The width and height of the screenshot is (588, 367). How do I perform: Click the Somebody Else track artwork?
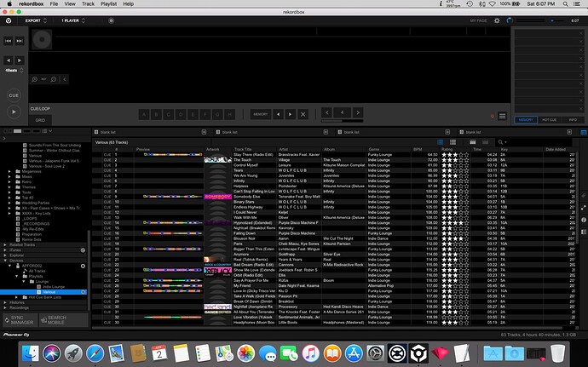[x=218, y=172]
